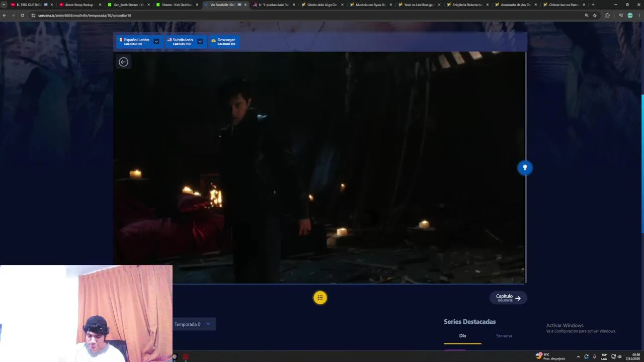Click Descargar Calidad HD button
Image resolution: width=644 pixels, height=362 pixels.
pyautogui.click(x=223, y=41)
